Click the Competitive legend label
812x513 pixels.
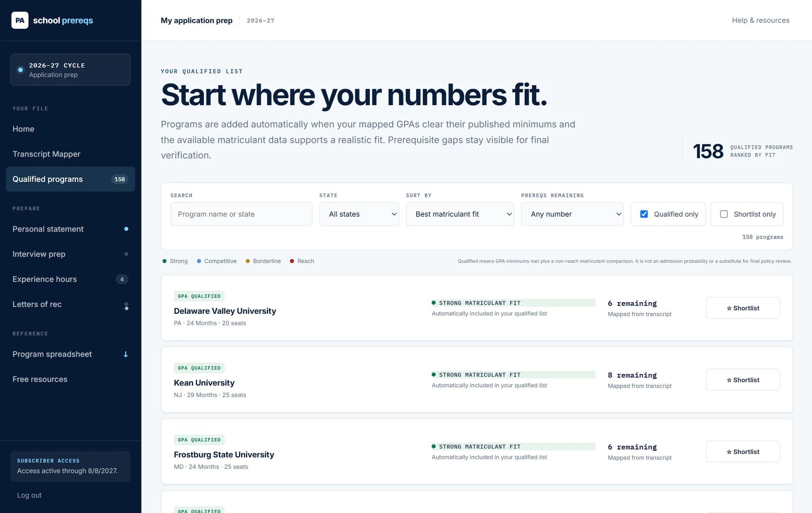tap(220, 261)
